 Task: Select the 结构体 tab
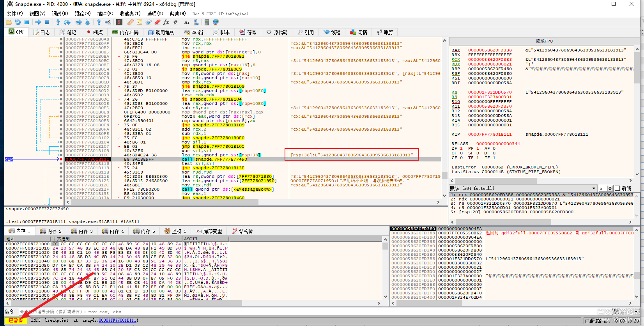242,231
